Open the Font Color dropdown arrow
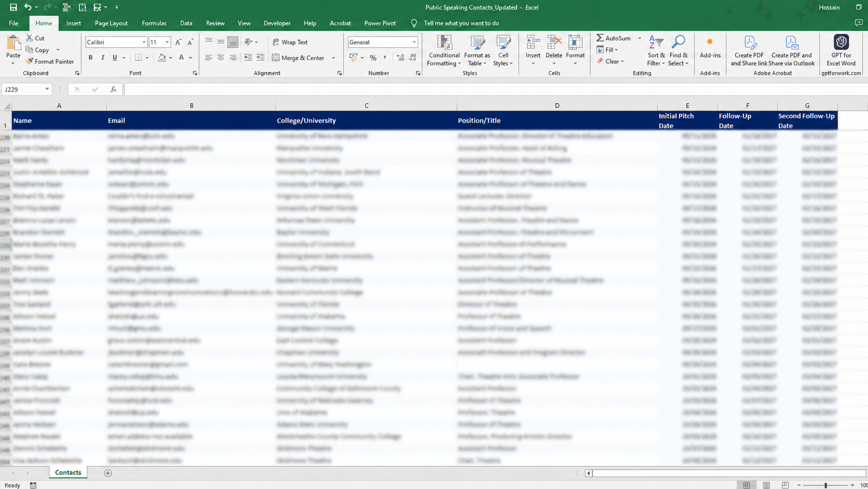 (191, 58)
